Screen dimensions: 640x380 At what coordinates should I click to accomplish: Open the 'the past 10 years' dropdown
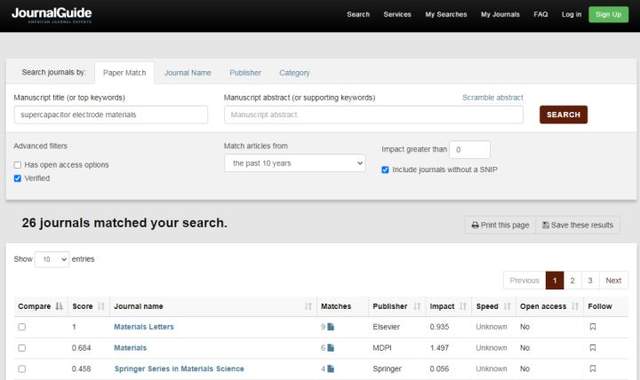tap(295, 163)
